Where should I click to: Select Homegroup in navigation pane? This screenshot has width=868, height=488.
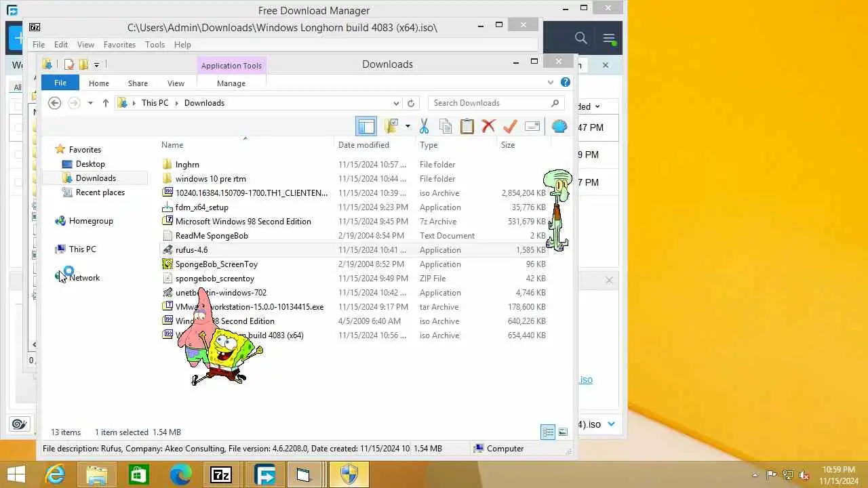coord(91,221)
